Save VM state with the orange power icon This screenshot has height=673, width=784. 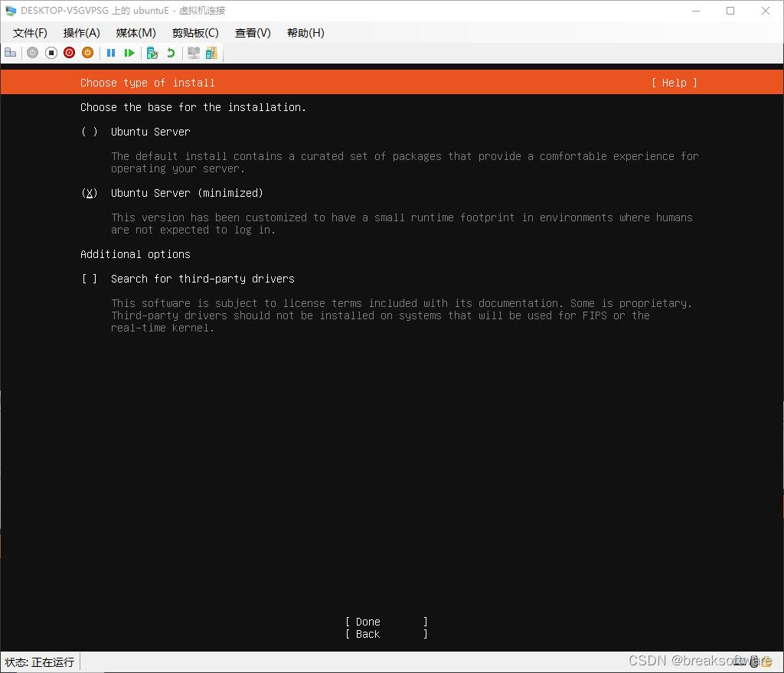click(x=87, y=53)
